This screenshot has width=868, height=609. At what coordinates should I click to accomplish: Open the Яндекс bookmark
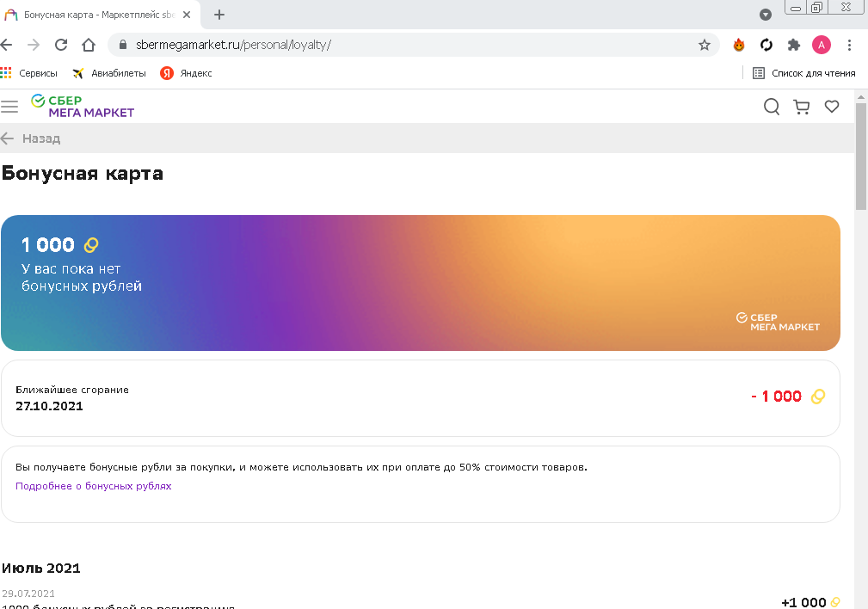point(186,73)
